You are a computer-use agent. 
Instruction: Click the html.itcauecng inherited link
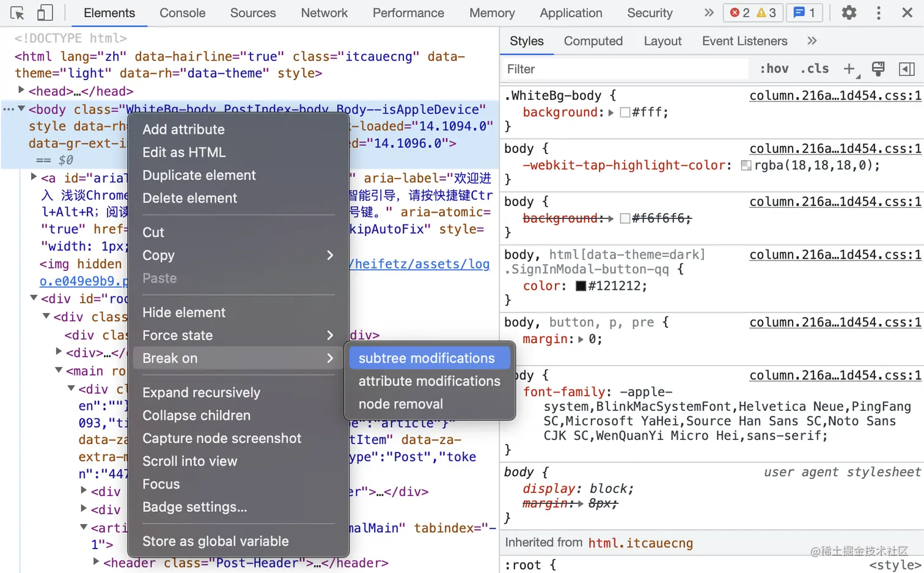point(640,543)
